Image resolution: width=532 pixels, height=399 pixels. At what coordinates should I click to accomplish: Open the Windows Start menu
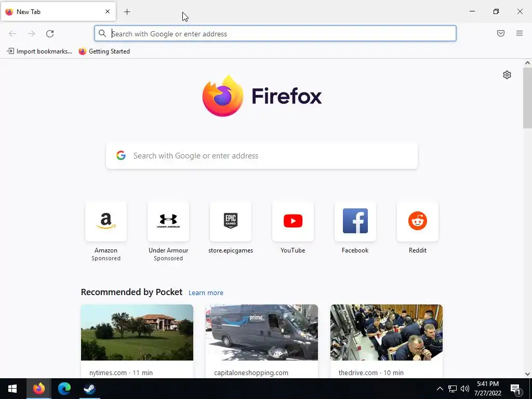coord(12,389)
